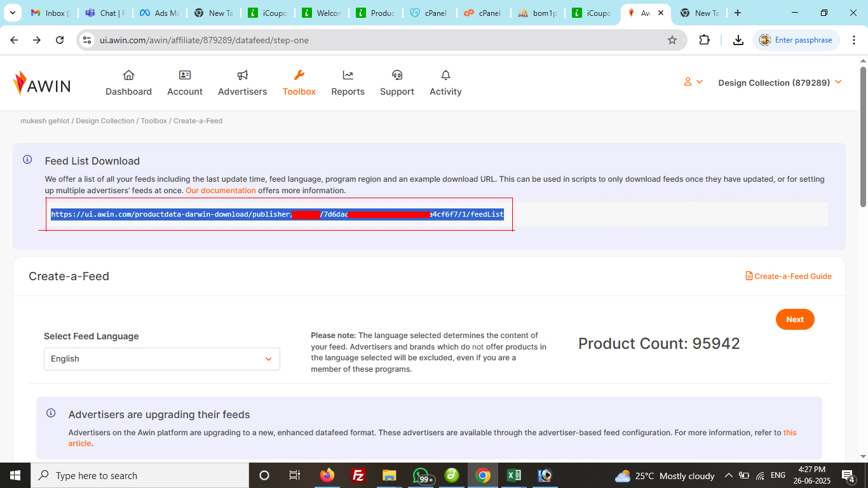Viewport: 868px width, 488px height.
Task: Click the orange Next button
Action: 795,320
